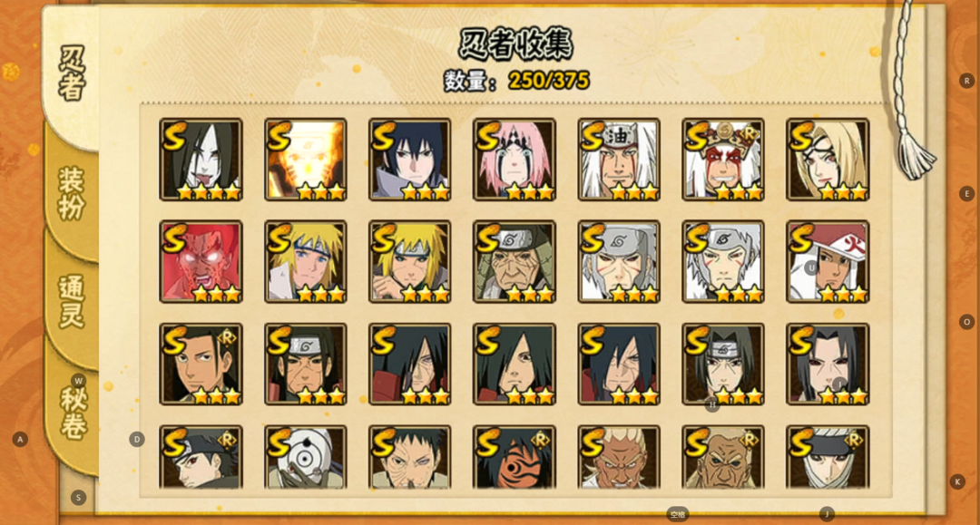Select Sasuke portrait in first row

(410, 160)
